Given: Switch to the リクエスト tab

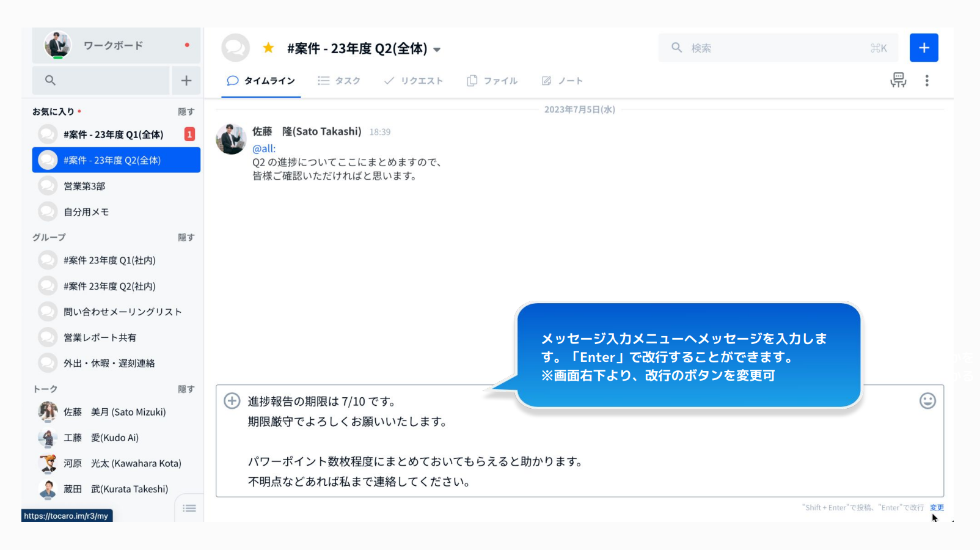Looking at the screenshot, I should coord(414,81).
